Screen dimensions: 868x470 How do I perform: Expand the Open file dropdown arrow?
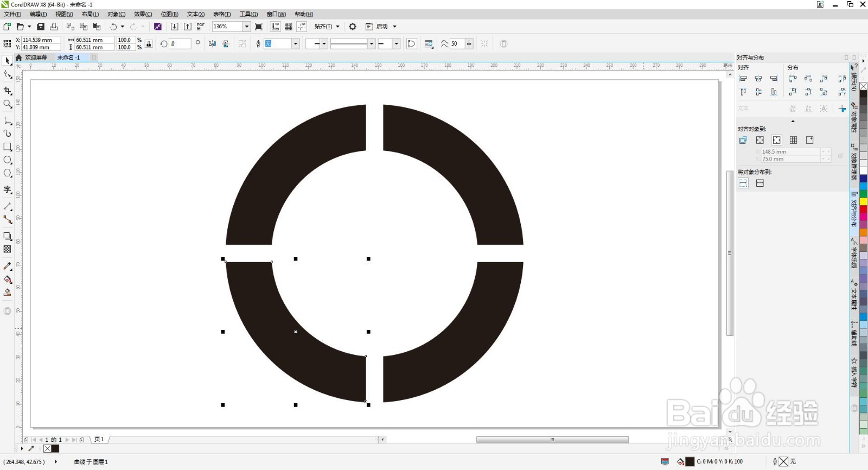(29, 27)
